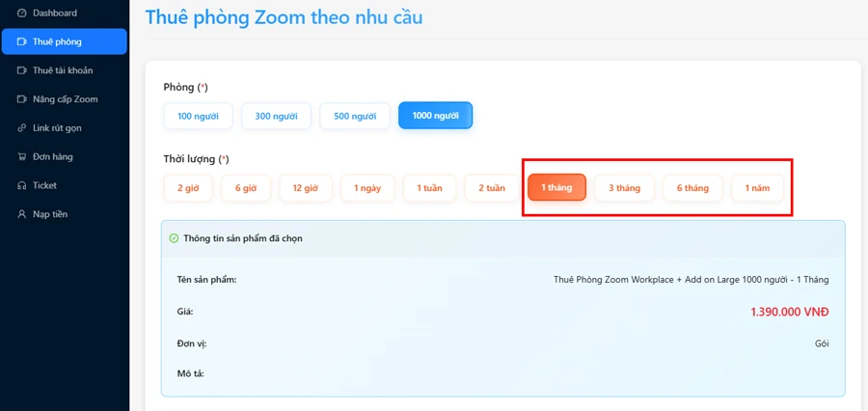Select the 12 giờ duration
This screenshot has height=411, width=868.
(306, 188)
